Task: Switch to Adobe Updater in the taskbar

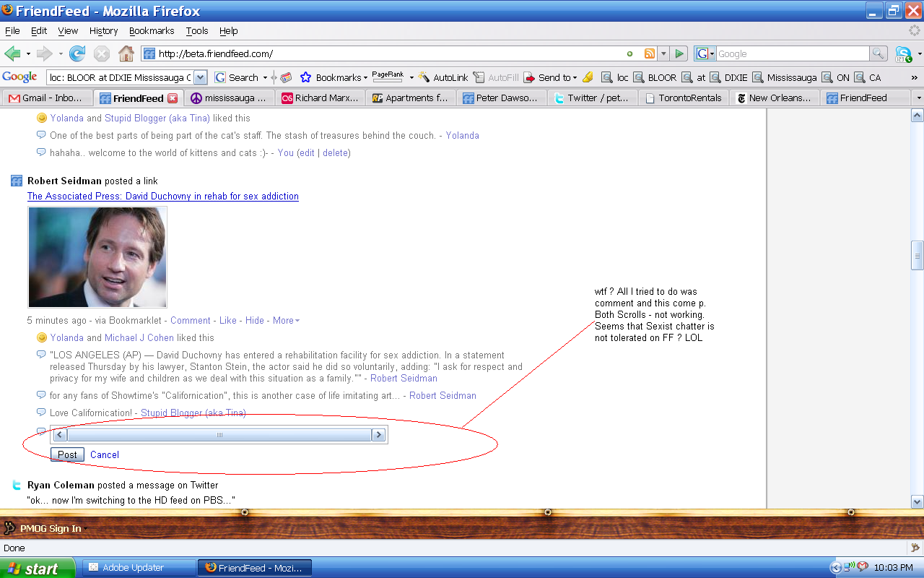Action: pos(139,568)
